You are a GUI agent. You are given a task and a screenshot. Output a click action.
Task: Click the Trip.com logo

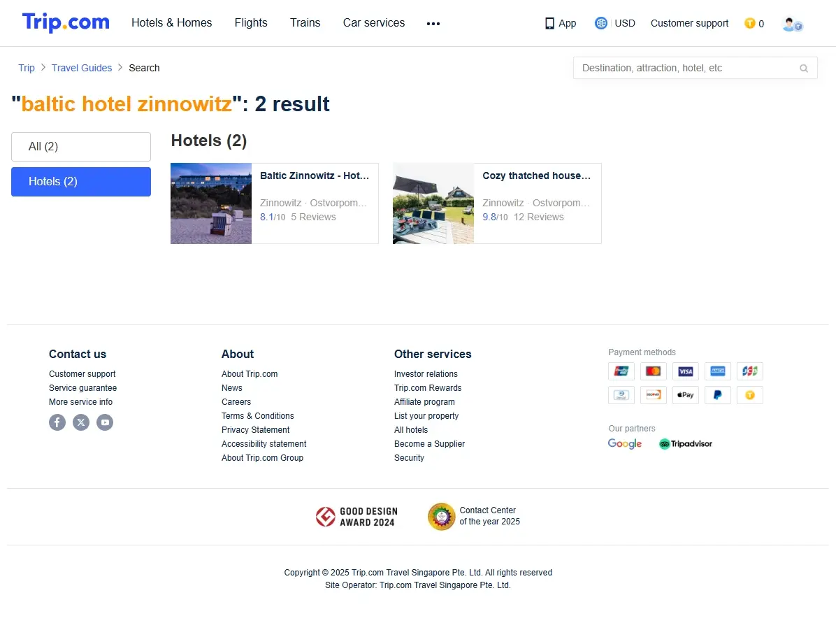pos(66,22)
